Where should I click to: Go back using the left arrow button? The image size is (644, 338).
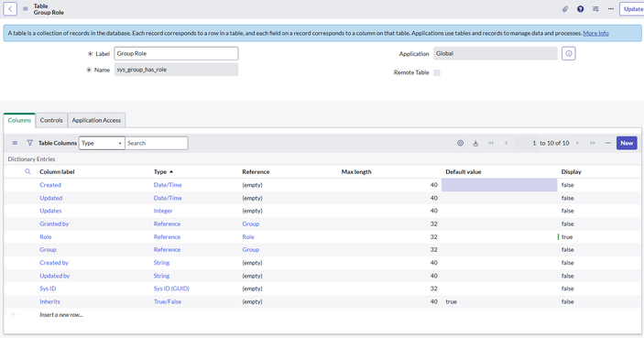coord(10,8)
